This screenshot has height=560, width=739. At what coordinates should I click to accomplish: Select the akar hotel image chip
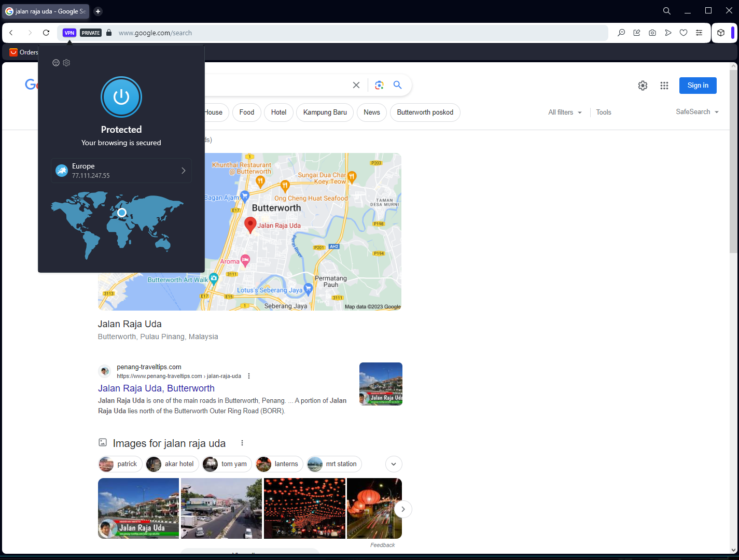click(172, 464)
